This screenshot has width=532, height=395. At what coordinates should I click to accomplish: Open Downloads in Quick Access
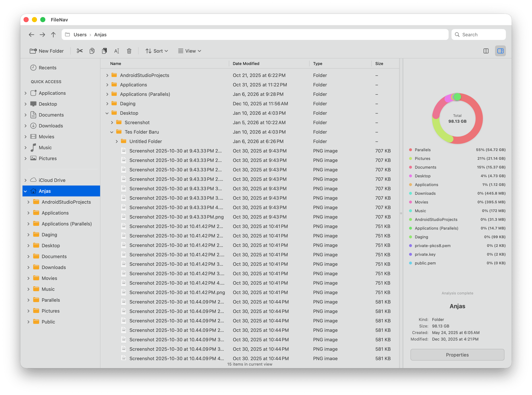(x=51, y=126)
